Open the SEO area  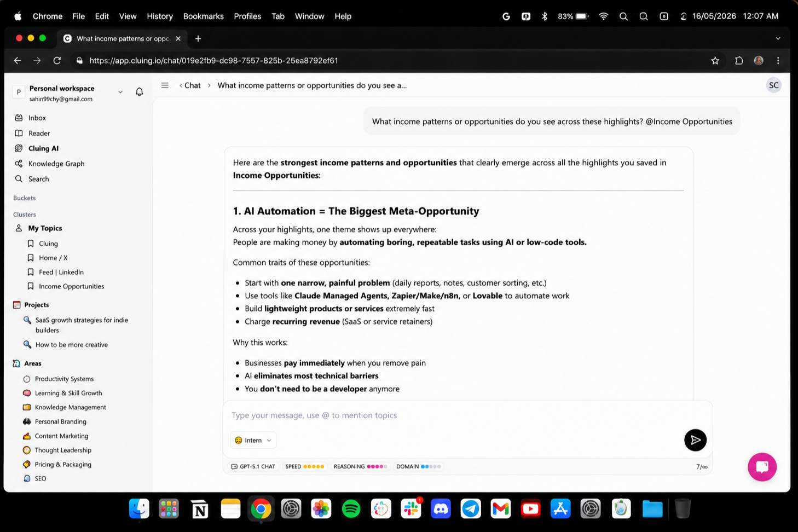[41, 478]
